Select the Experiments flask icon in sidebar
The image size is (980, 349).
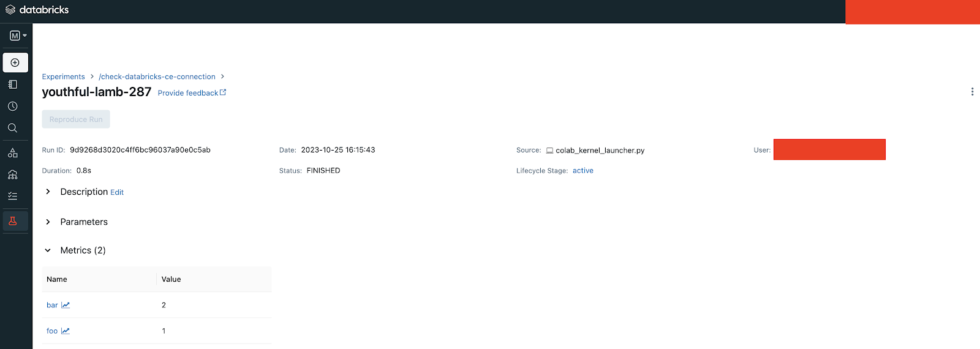[x=13, y=221]
